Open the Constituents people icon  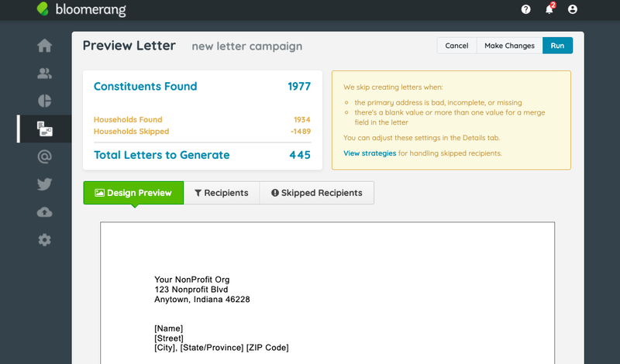(x=44, y=74)
